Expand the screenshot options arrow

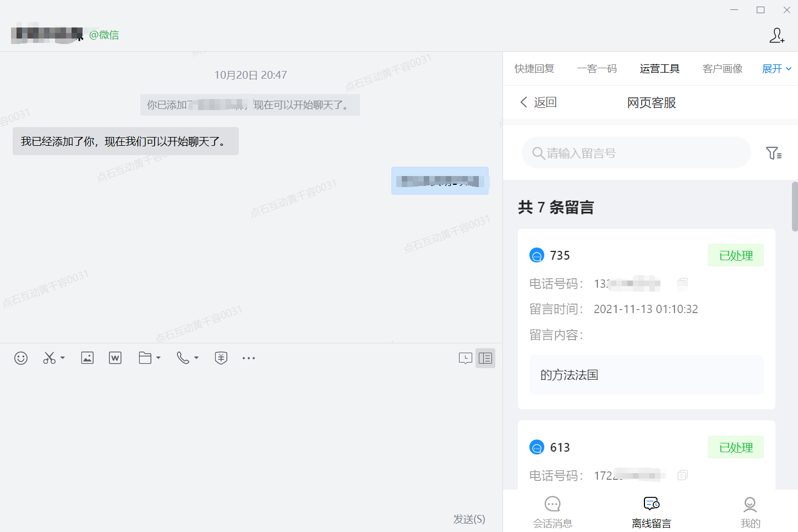[x=63, y=358]
